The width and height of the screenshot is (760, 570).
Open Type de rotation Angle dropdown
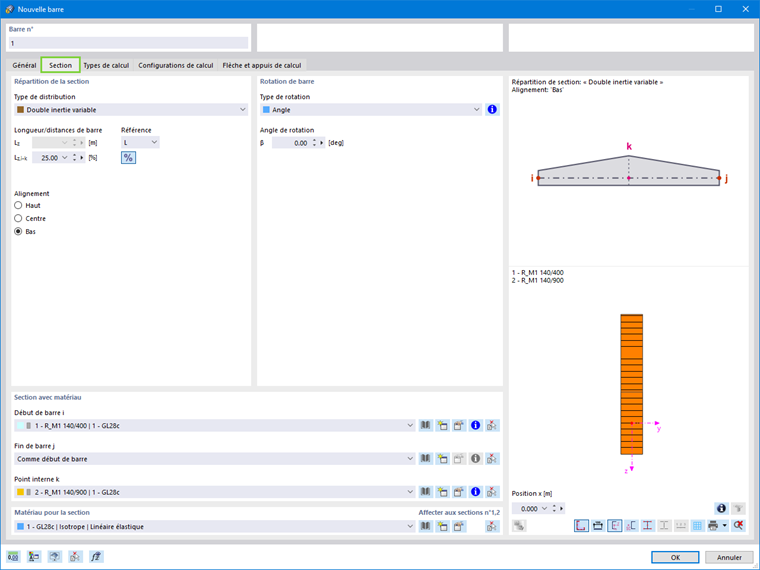[x=371, y=110]
